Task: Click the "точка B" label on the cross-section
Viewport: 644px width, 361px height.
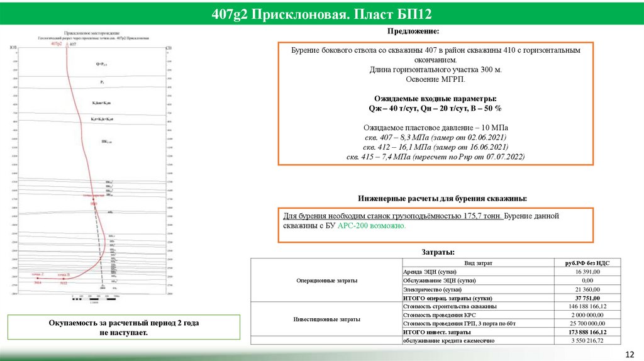Action: (x=64, y=274)
